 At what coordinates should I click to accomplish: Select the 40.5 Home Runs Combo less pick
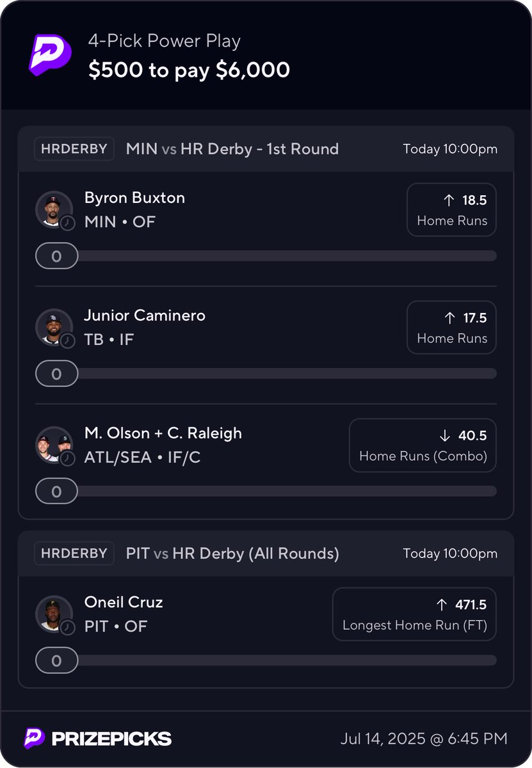423,445
